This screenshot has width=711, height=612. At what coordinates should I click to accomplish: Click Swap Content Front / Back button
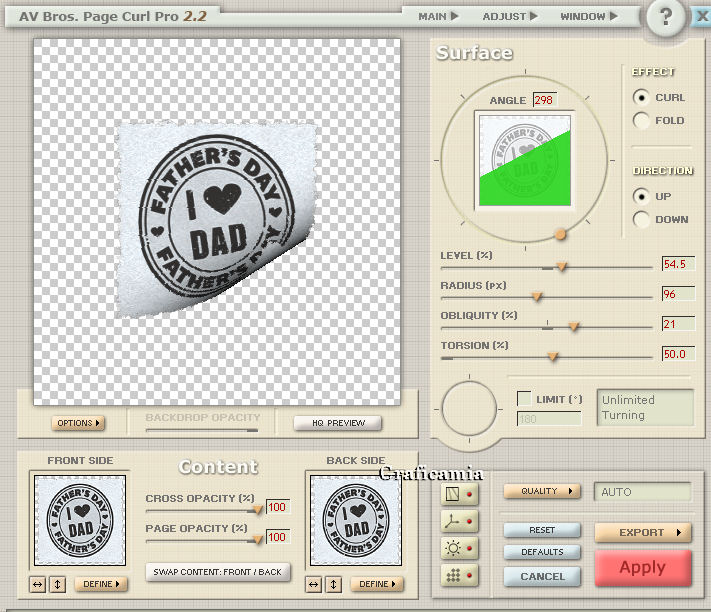[x=218, y=572]
